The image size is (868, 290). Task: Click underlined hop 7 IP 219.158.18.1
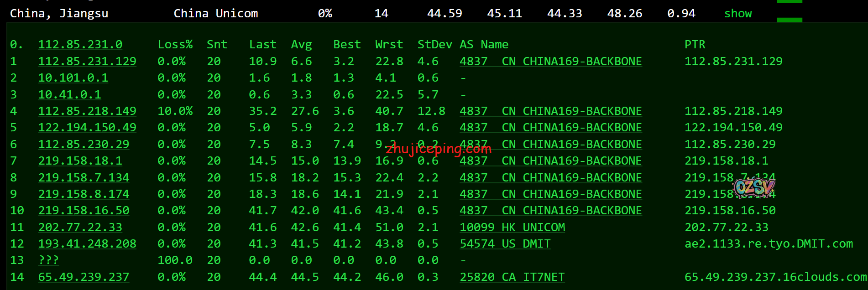coord(80,161)
